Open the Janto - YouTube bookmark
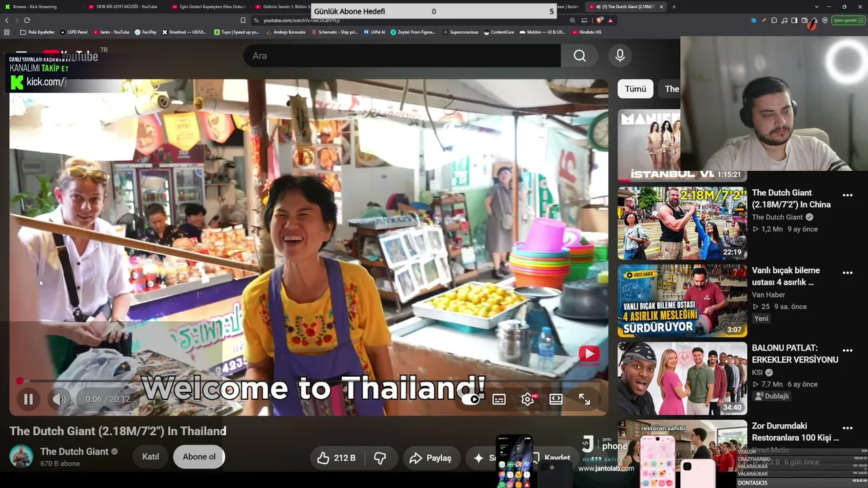 pyautogui.click(x=111, y=32)
